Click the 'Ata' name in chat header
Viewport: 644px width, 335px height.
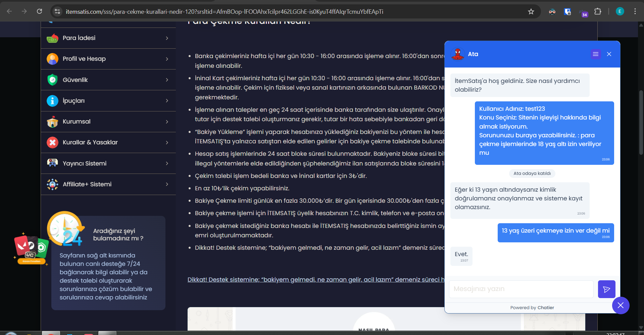(x=473, y=54)
